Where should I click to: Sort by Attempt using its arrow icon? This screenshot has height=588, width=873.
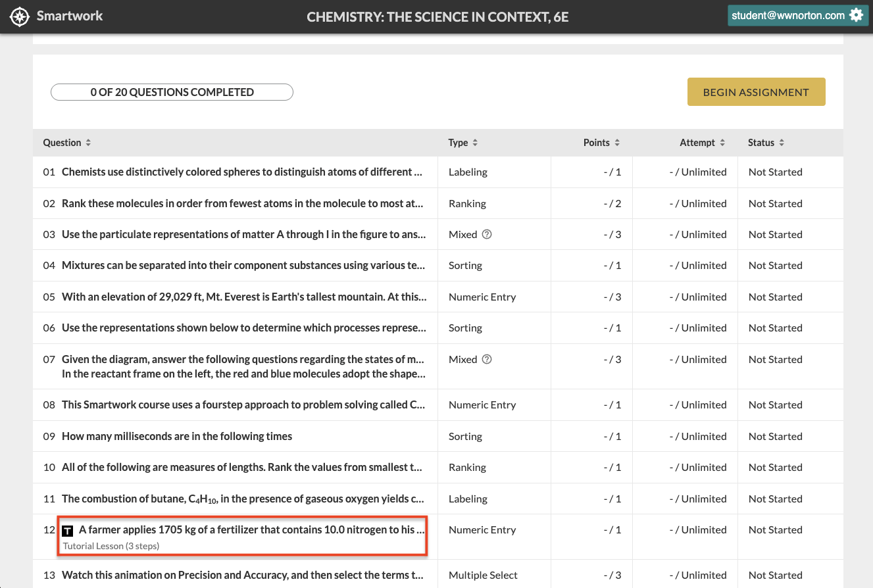[x=722, y=143]
